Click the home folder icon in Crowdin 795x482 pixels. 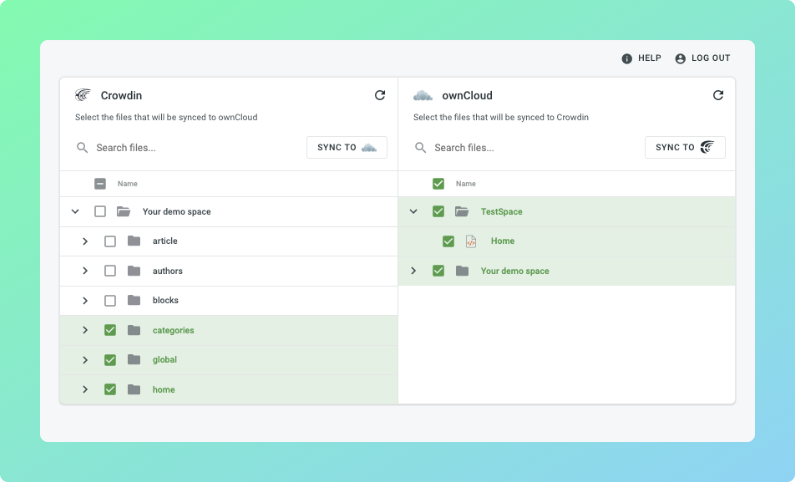click(134, 389)
